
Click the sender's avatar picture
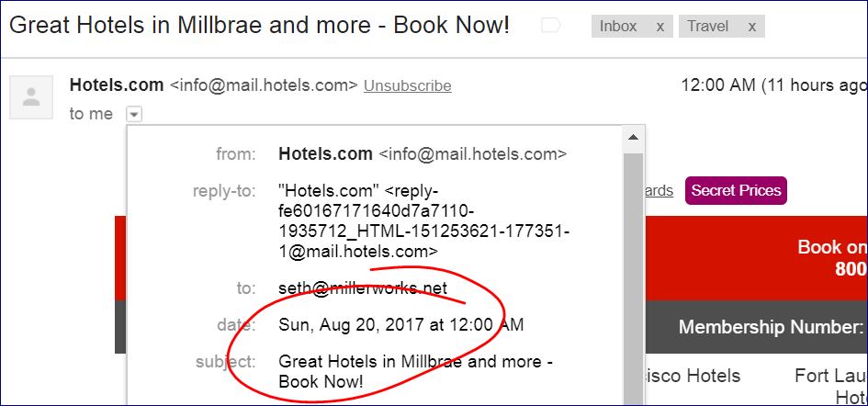tap(31, 97)
